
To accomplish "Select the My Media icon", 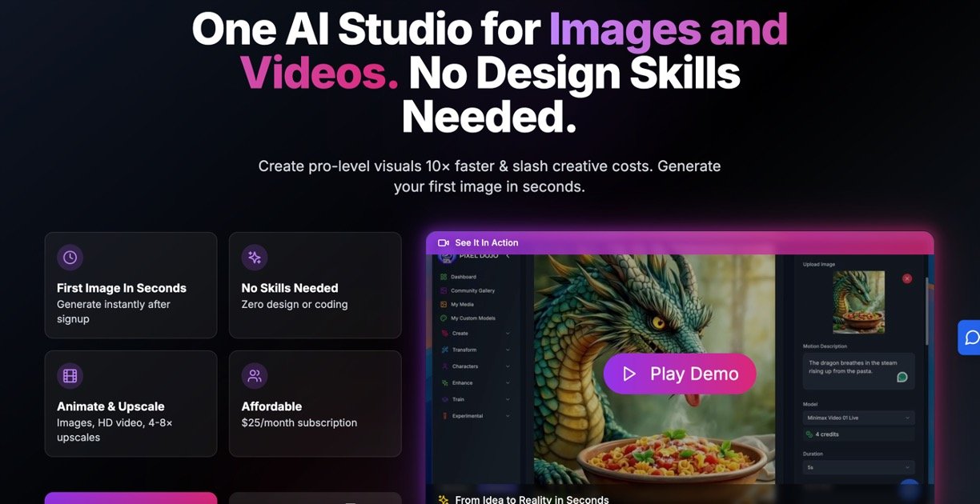I will coord(443,305).
